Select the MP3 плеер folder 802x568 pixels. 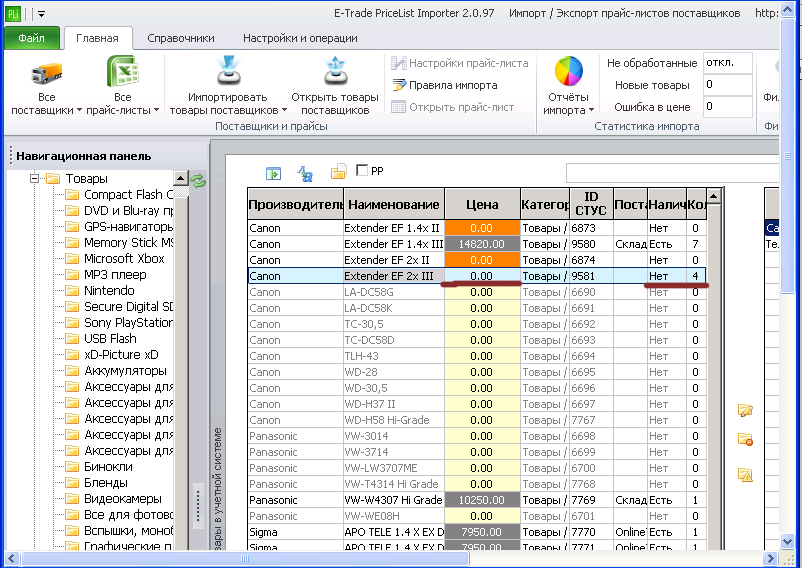106,275
